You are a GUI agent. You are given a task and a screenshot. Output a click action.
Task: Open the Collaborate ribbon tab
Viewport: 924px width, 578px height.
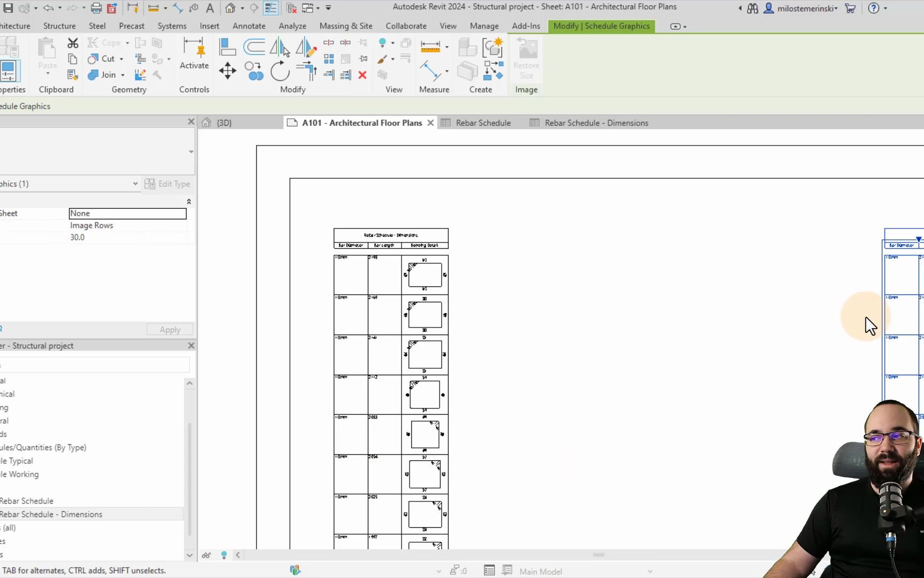pos(406,26)
